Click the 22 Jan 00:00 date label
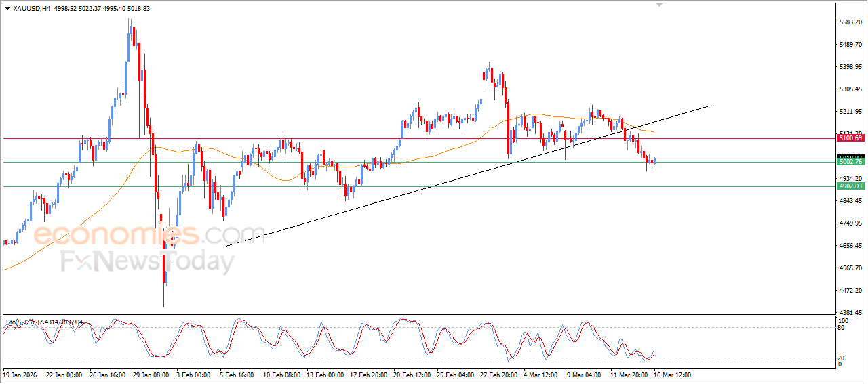 (63, 374)
